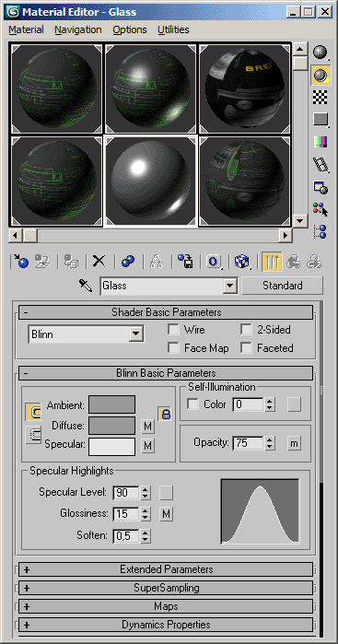Screen dimensions: 338x644
Task: Click the Select by Material icon
Action: click(321, 209)
